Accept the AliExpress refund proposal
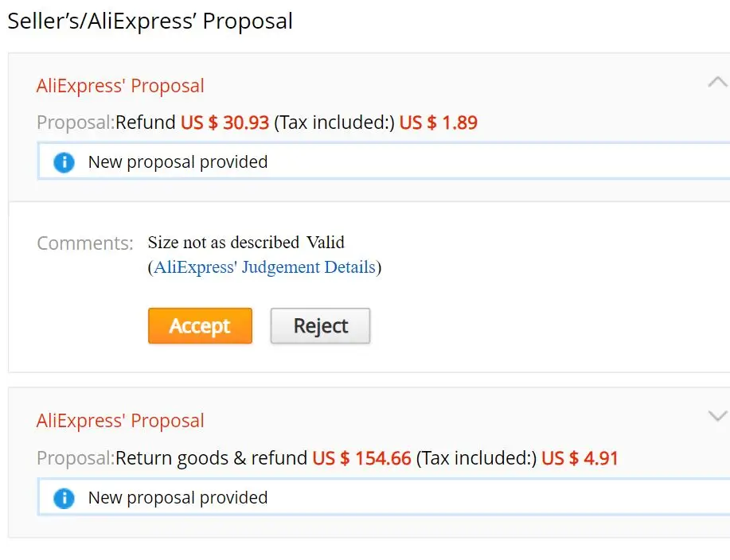Viewport: 730px width, 560px height. click(x=200, y=326)
